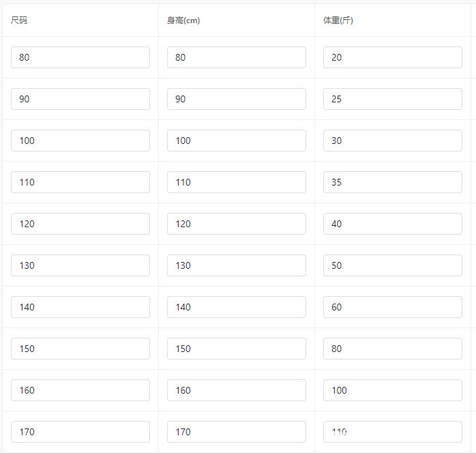This screenshot has width=476, height=453.
Task: Click the 体重 input showing 35
Action: click(392, 182)
